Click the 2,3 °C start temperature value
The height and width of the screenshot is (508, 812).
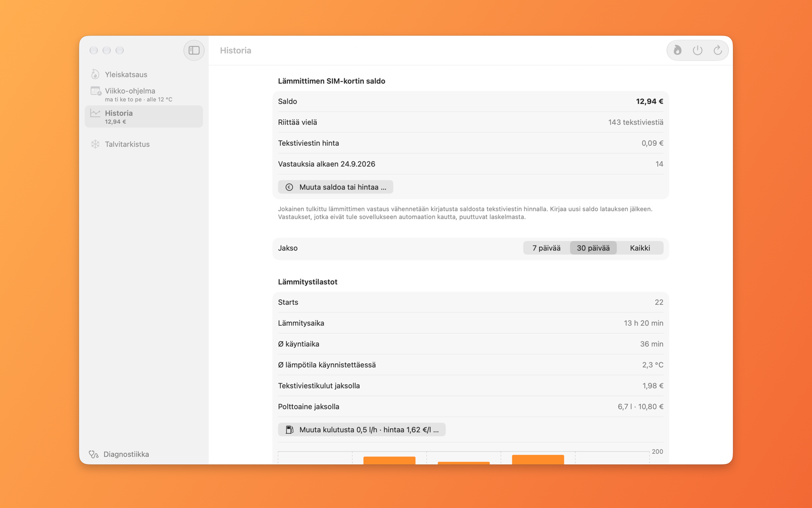(653, 365)
